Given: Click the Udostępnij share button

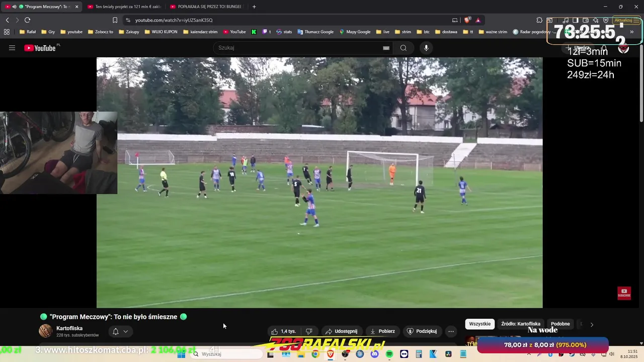Looking at the screenshot, I should [x=342, y=331].
